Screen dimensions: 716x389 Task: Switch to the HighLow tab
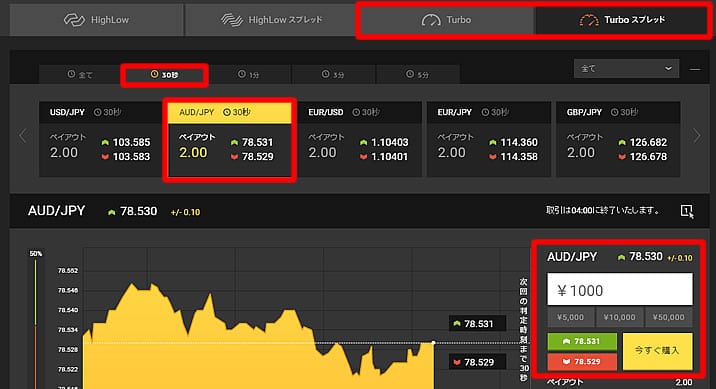pyautogui.click(x=97, y=20)
